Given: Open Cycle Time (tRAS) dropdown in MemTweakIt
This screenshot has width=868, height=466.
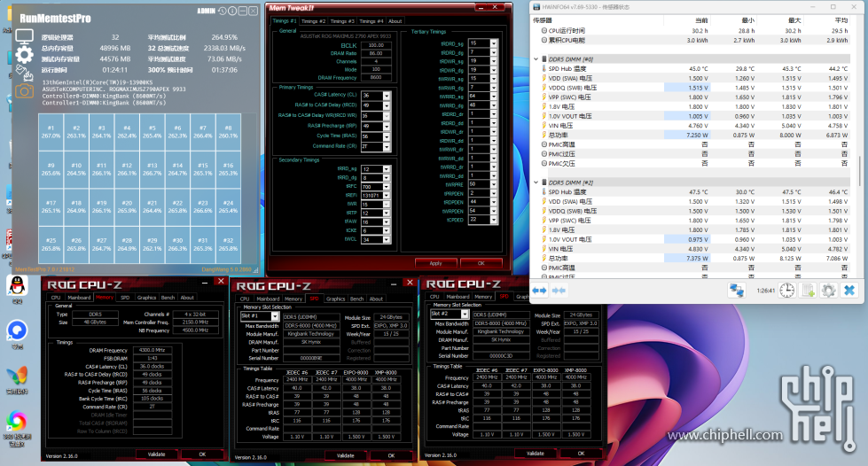Looking at the screenshot, I should pos(387,136).
